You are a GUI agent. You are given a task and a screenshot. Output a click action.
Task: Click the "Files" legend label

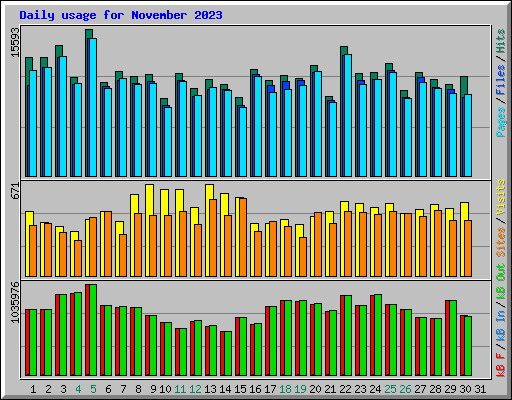point(501,80)
